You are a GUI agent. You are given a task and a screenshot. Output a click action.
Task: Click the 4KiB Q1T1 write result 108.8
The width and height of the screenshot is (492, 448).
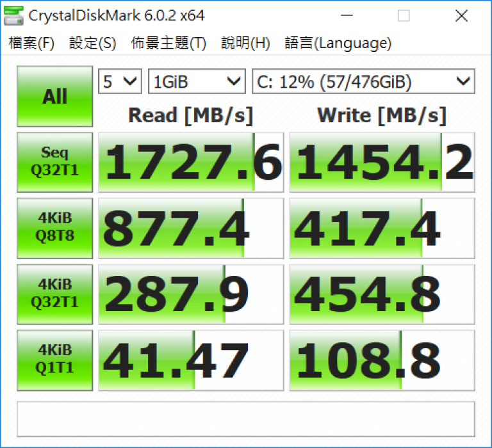(x=382, y=360)
